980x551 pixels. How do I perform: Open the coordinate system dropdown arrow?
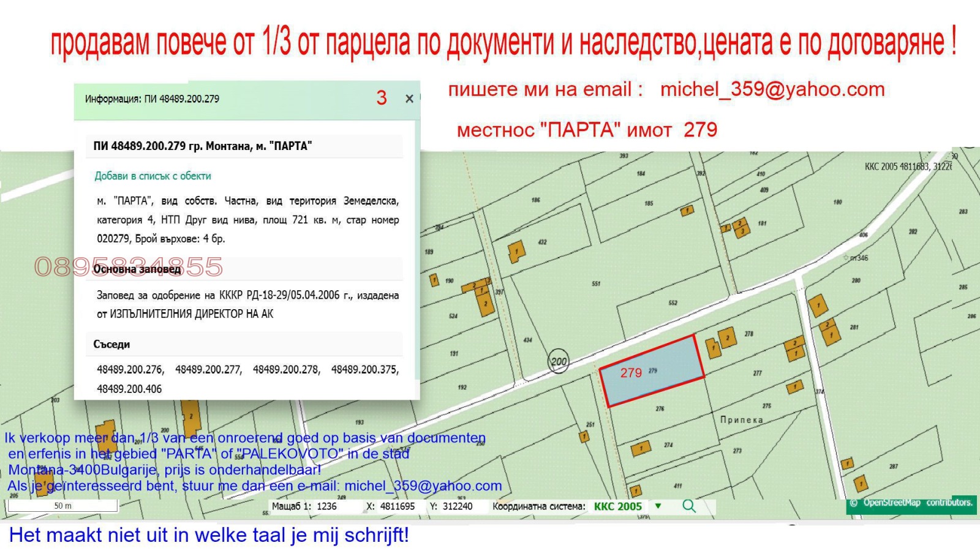coord(658,506)
